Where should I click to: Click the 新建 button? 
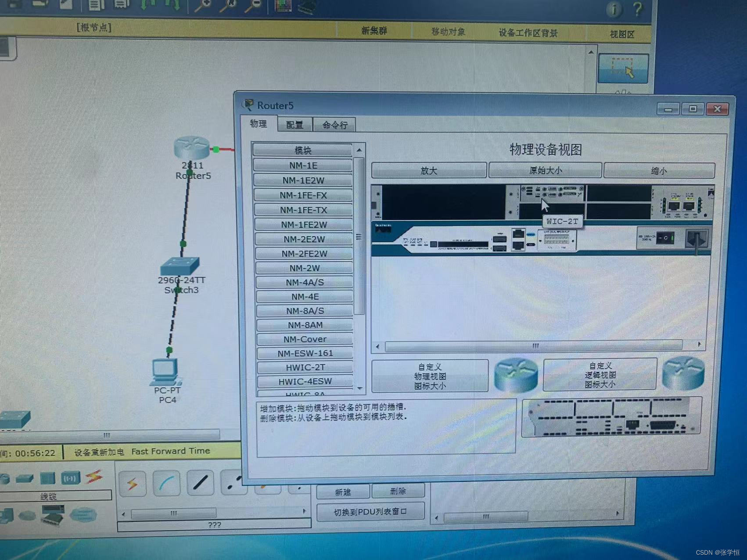tap(343, 492)
